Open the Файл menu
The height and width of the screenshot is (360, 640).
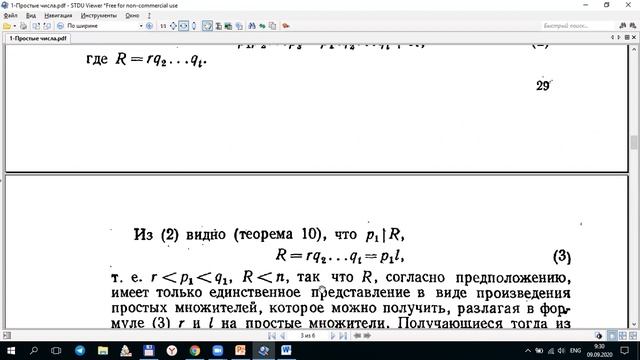(11, 16)
